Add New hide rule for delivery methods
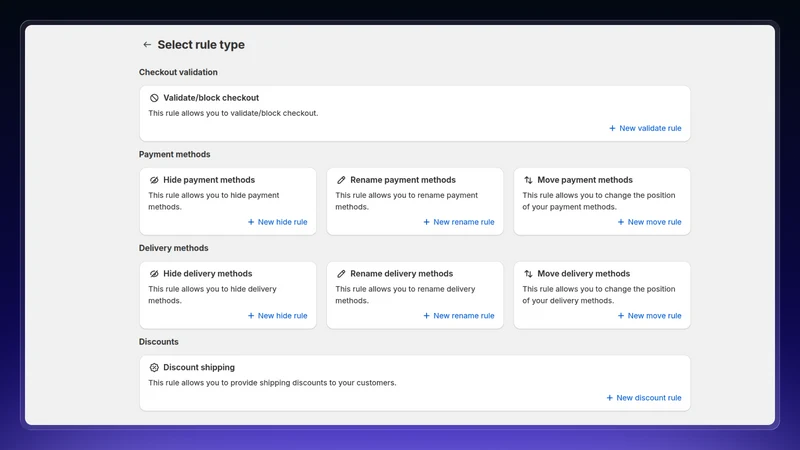The image size is (800, 450). pos(278,316)
